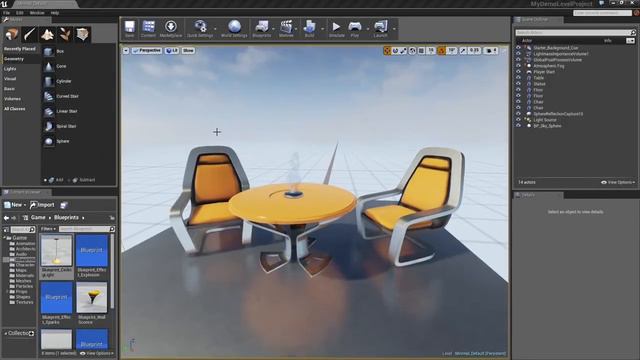
Task: Hide the Light Source actor
Action: (518, 120)
